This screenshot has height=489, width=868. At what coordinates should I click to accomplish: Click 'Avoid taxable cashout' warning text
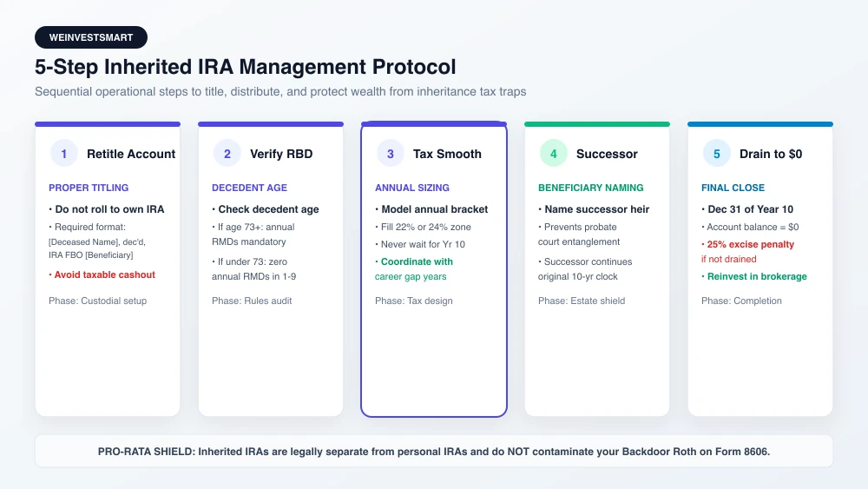coord(102,274)
